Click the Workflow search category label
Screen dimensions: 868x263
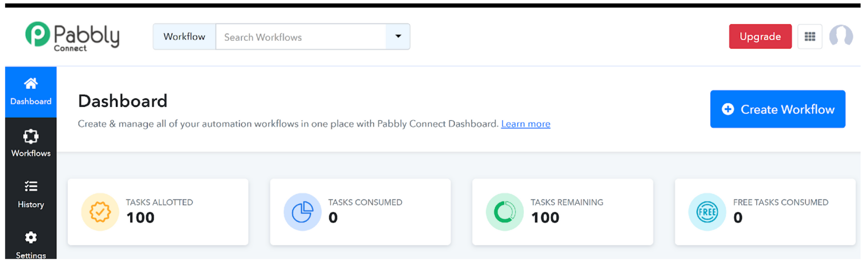pos(184,36)
